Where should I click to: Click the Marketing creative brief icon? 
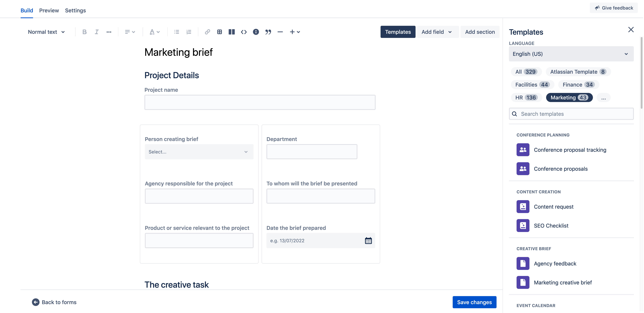[523, 282]
